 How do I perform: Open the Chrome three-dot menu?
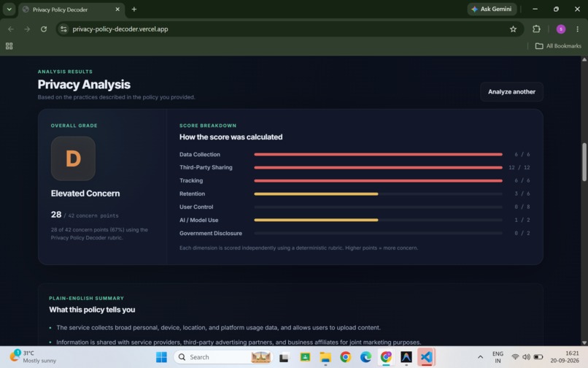[x=577, y=29]
